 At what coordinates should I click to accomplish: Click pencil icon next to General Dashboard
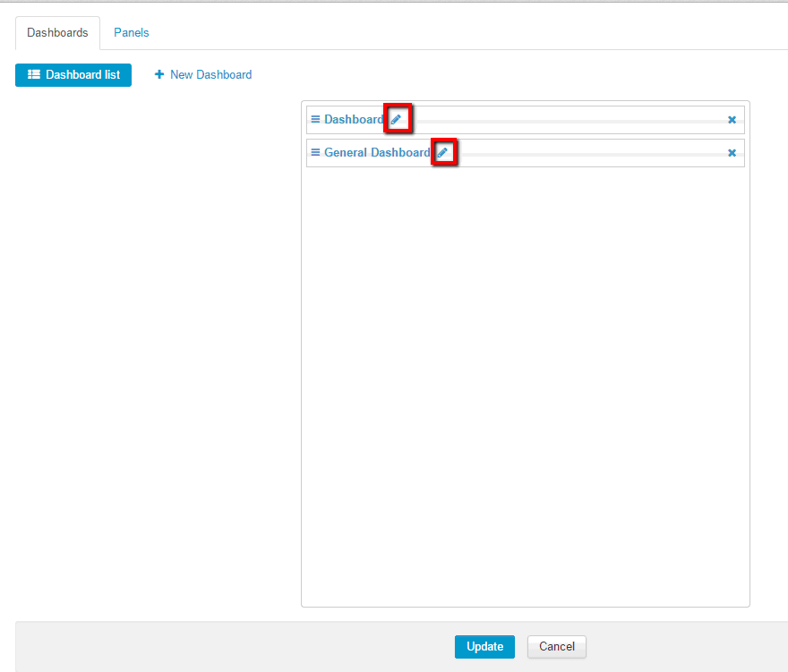coord(442,153)
